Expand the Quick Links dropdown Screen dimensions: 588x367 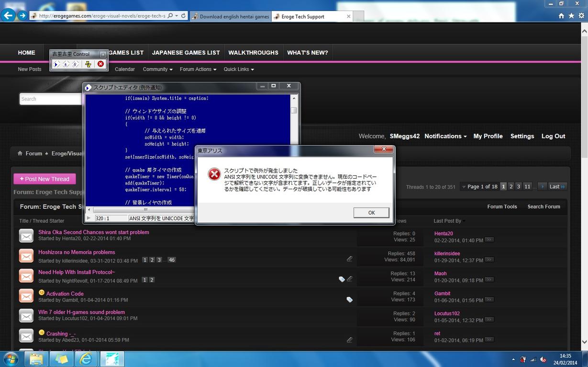pyautogui.click(x=238, y=69)
